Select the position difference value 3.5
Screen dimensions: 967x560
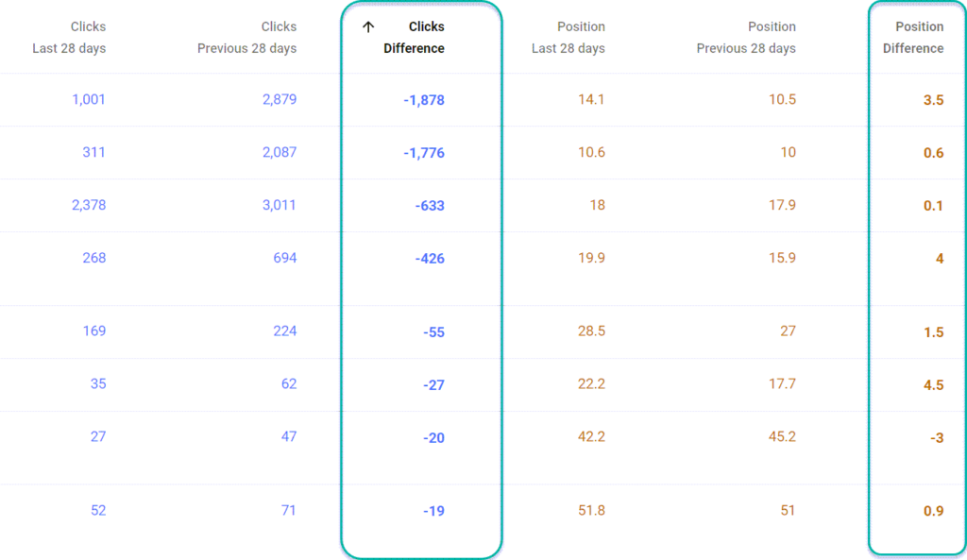(x=934, y=100)
